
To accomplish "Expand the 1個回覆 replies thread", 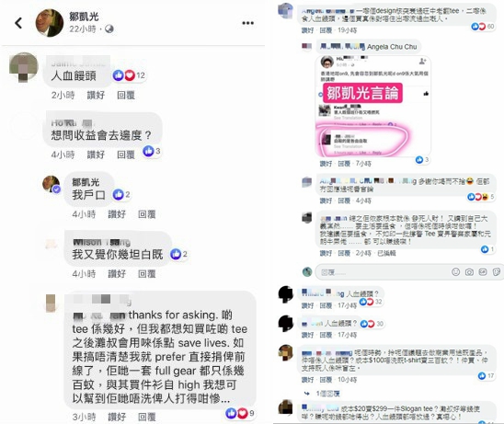I will 327,394.
